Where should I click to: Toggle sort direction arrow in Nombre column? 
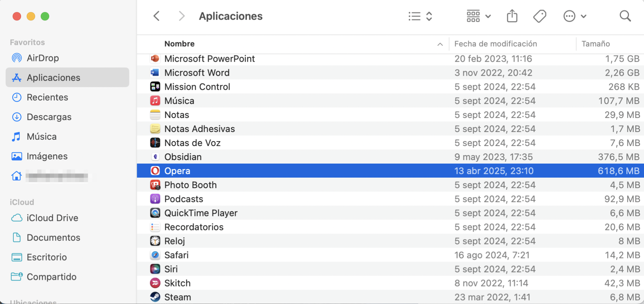(440, 44)
